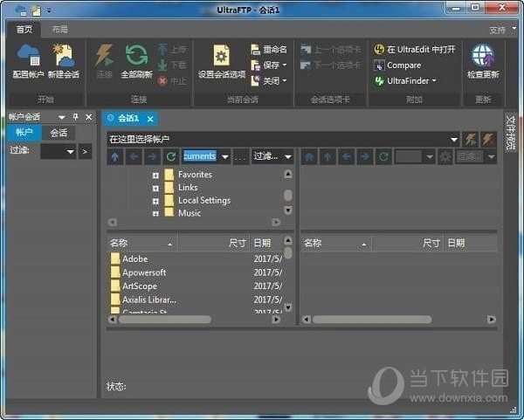Click the remote pane up-arrow icon
This screenshot has width=524, height=420.
327,156
